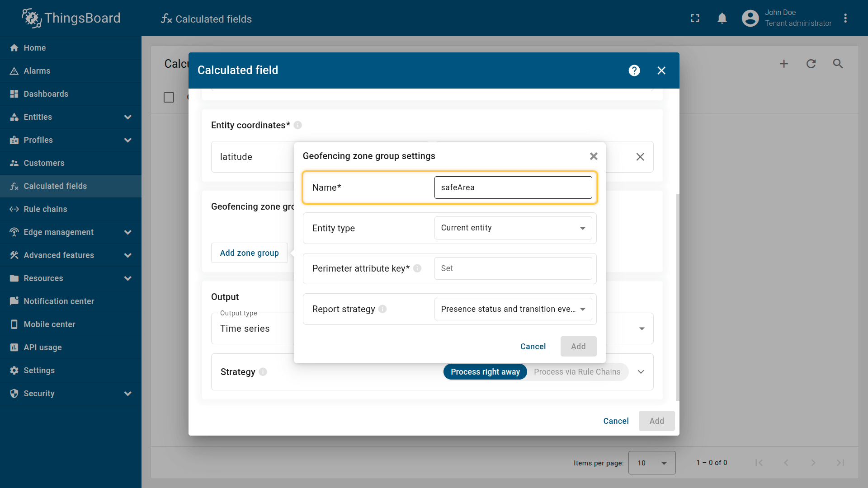Screen dimensions: 868x488
Task: Toggle fullscreen mode icon
Action: 695,18
